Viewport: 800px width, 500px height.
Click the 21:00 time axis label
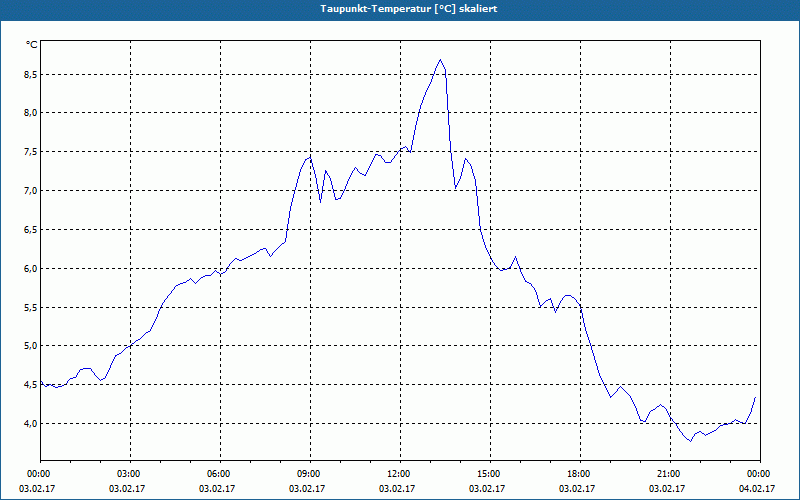coord(670,474)
